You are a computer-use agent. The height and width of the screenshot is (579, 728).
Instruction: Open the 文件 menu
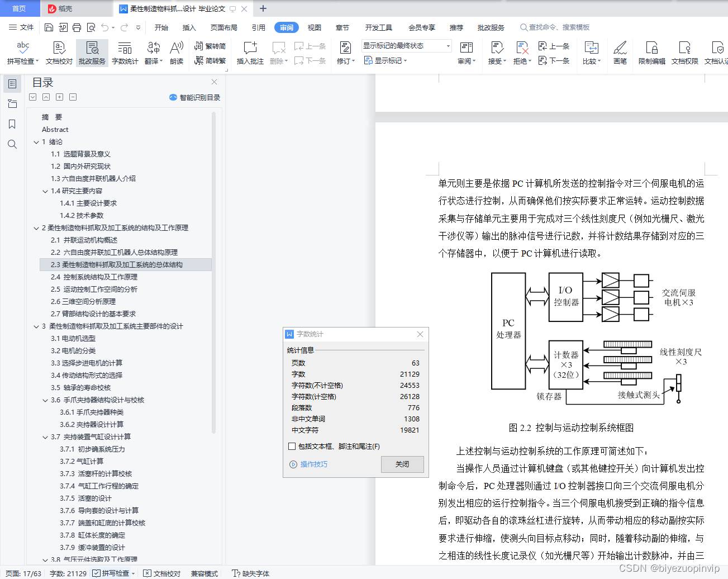(21, 27)
